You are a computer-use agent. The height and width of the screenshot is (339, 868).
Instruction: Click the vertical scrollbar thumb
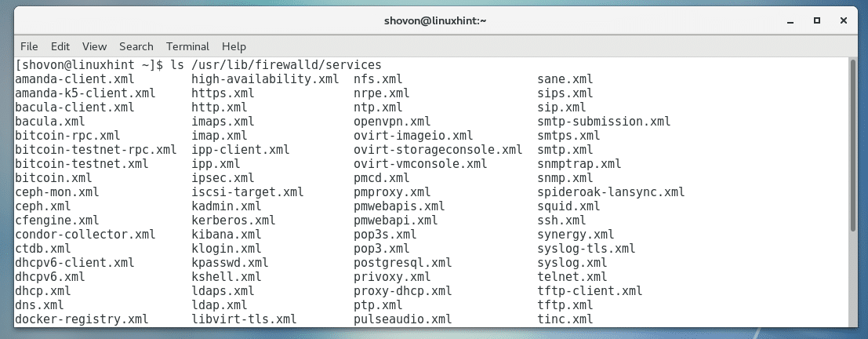(x=853, y=145)
